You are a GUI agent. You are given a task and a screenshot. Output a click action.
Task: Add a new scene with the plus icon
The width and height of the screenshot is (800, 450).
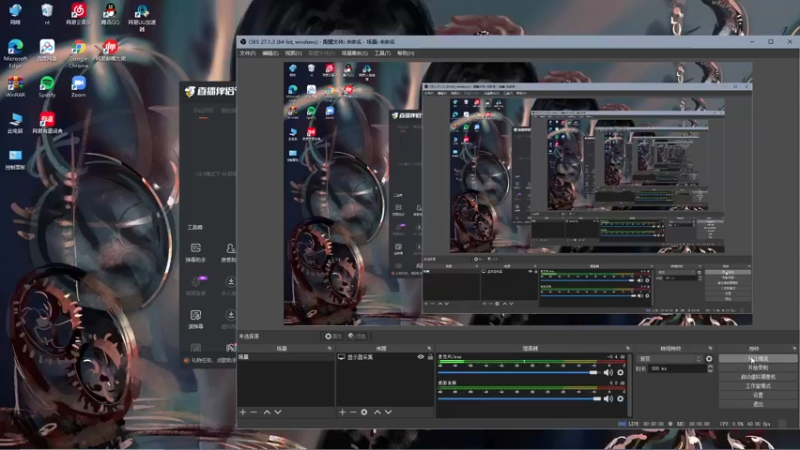(x=243, y=412)
